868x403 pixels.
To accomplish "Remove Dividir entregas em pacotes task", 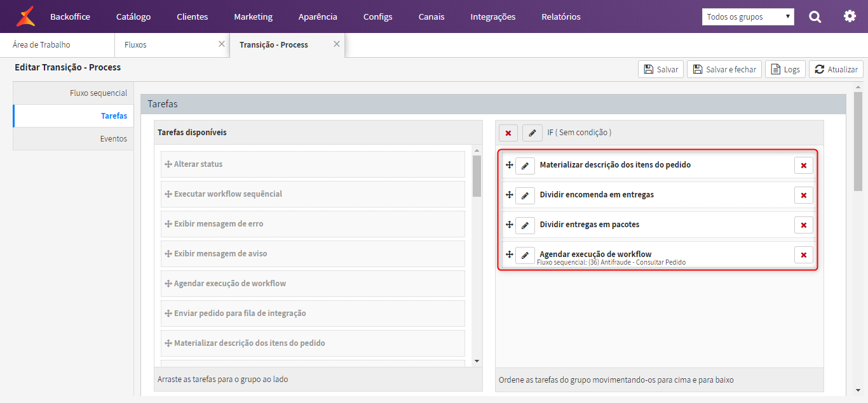I will (804, 225).
